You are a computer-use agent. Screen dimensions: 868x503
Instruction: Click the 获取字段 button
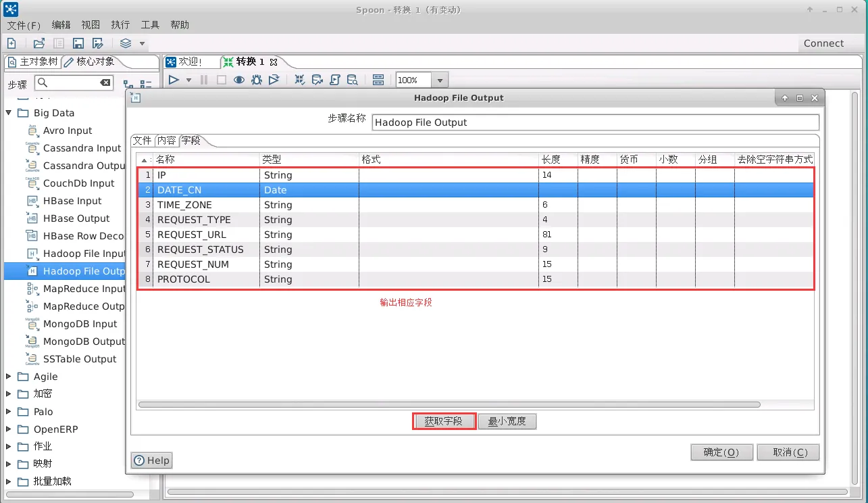(444, 421)
